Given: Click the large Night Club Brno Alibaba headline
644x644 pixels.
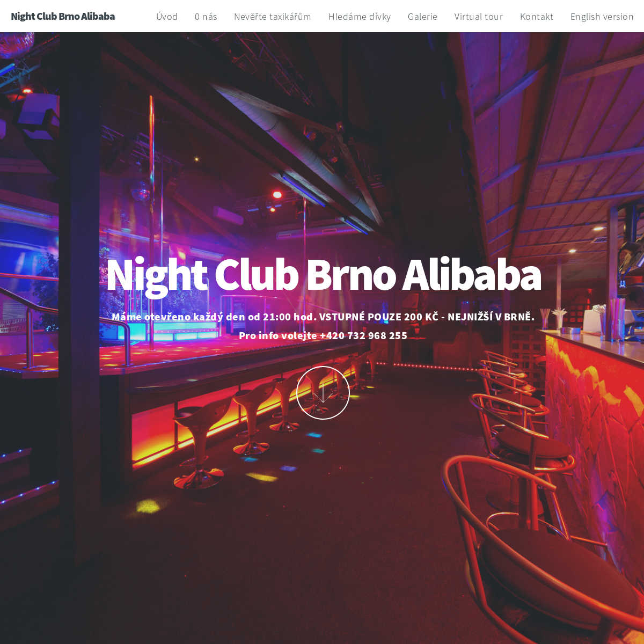Looking at the screenshot, I should click(x=323, y=275).
